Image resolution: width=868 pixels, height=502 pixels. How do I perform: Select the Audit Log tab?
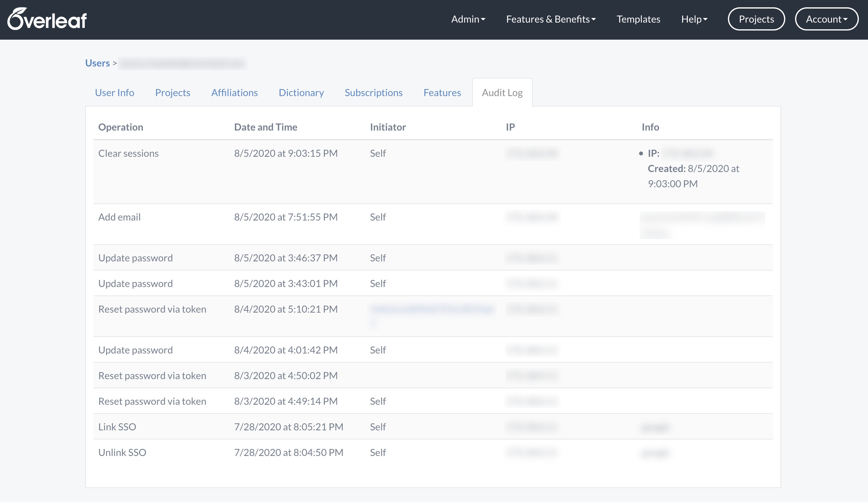502,93
